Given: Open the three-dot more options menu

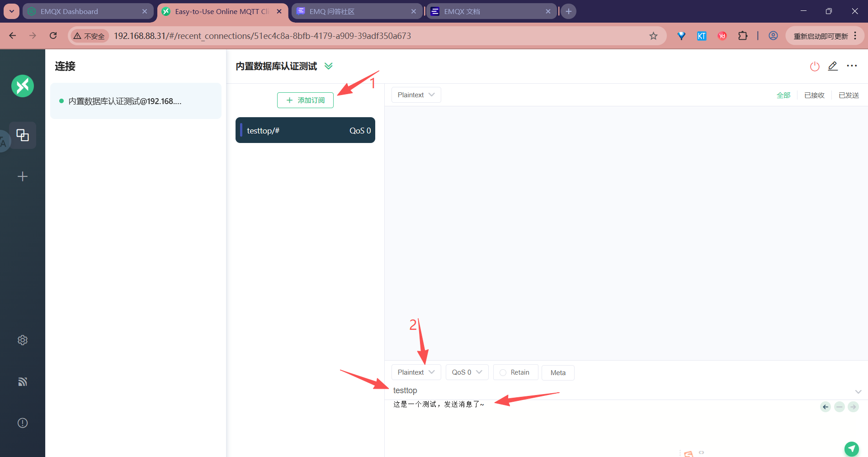Looking at the screenshot, I should [x=852, y=66].
